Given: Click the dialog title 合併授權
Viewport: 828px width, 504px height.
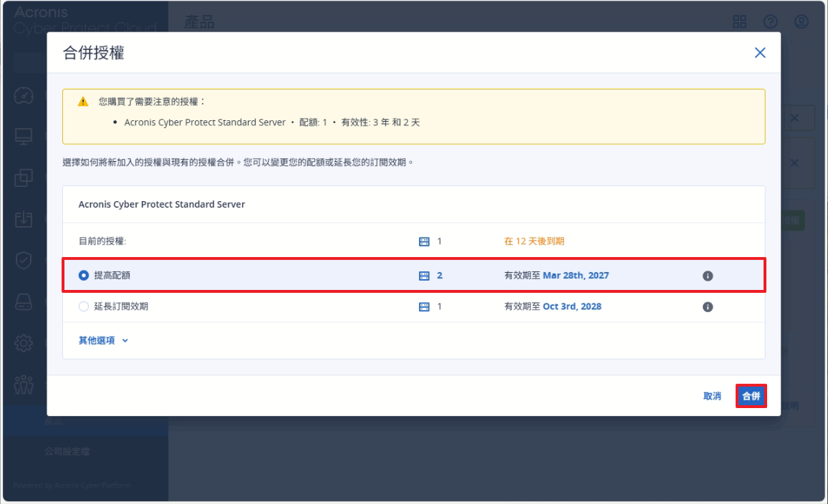Looking at the screenshot, I should pyautogui.click(x=93, y=53).
